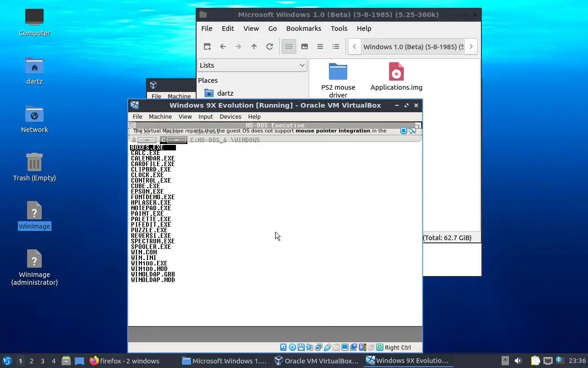The height and width of the screenshot is (368, 588).
Task: Go up to parent folder
Action: click(254, 46)
